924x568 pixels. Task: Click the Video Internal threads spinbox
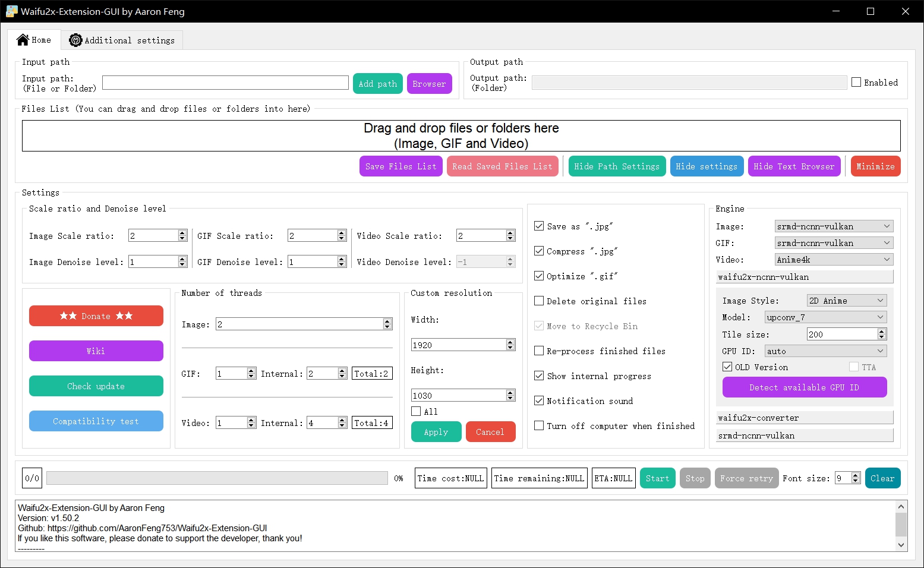pos(327,423)
